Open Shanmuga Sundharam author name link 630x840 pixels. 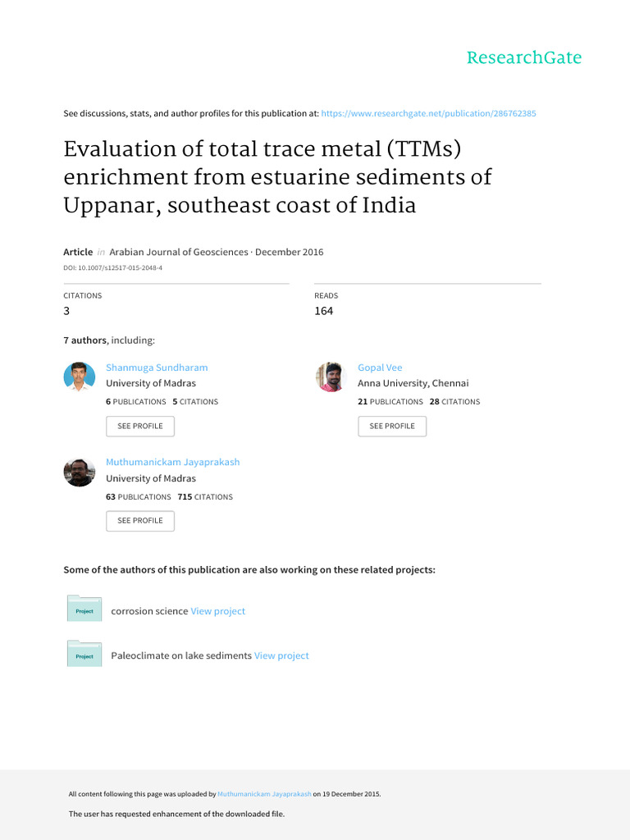157,367
